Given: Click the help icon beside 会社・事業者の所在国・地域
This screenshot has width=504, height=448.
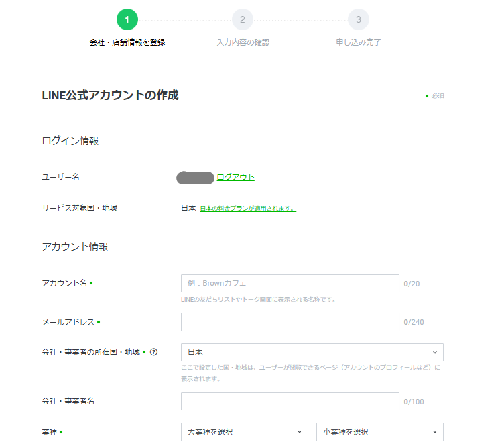Looking at the screenshot, I should [154, 352].
